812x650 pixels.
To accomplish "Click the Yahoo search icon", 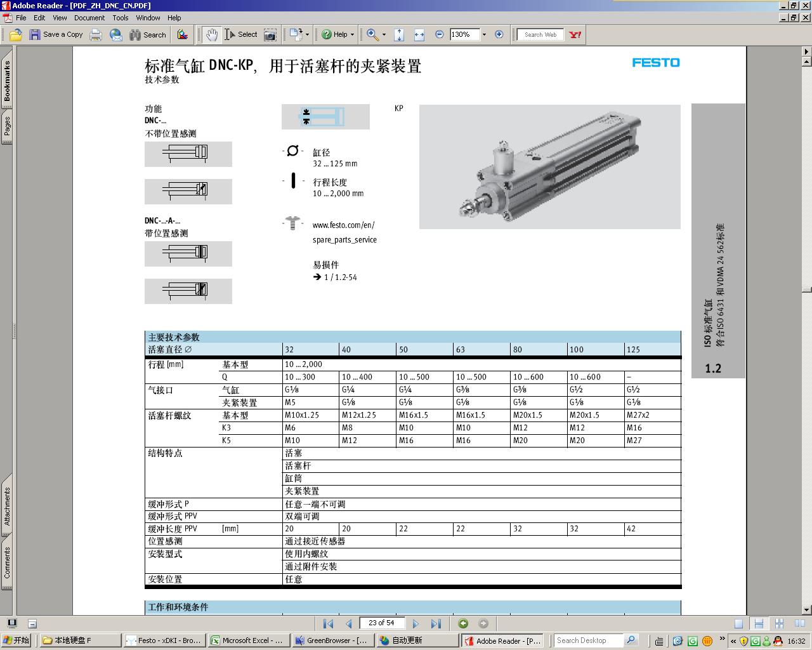I will pyautogui.click(x=575, y=35).
